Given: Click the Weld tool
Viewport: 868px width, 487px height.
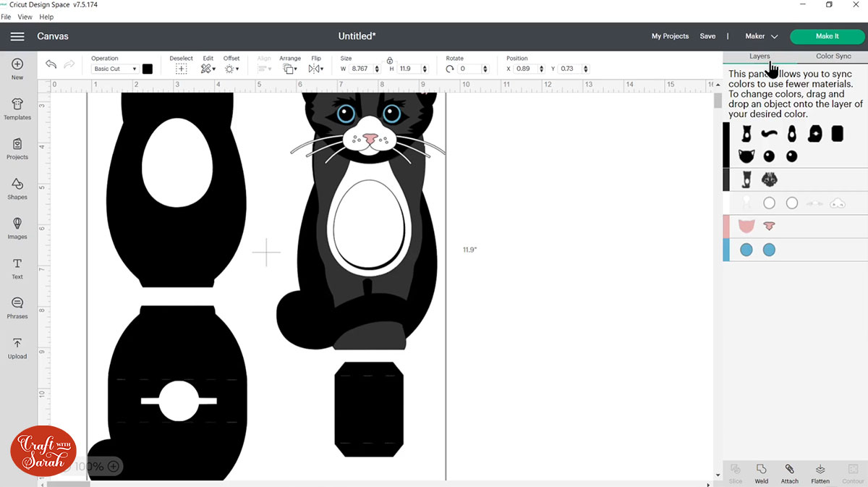Looking at the screenshot, I should click(761, 473).
